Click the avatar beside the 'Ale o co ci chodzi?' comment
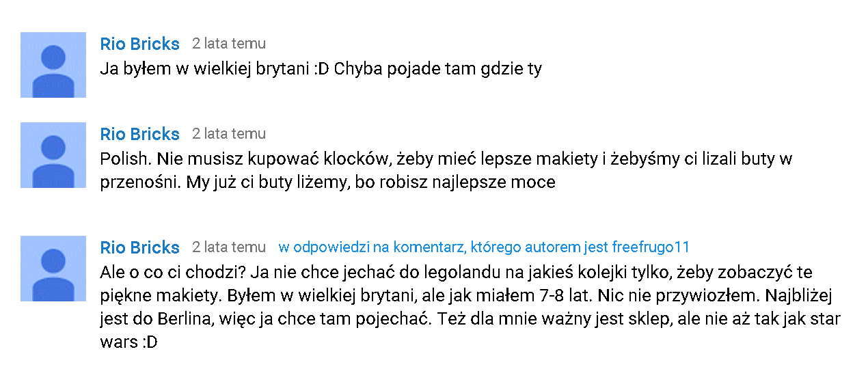The width and height of the screenshot is (868, 369). click(x=53, y=269)
